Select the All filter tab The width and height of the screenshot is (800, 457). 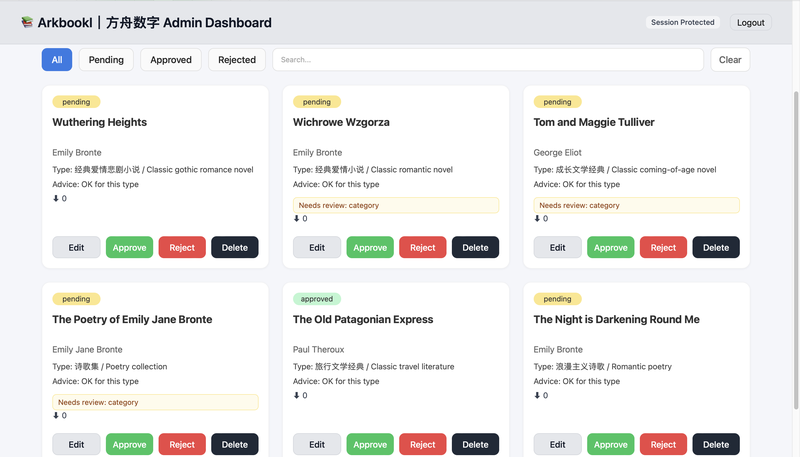[57, 60]
